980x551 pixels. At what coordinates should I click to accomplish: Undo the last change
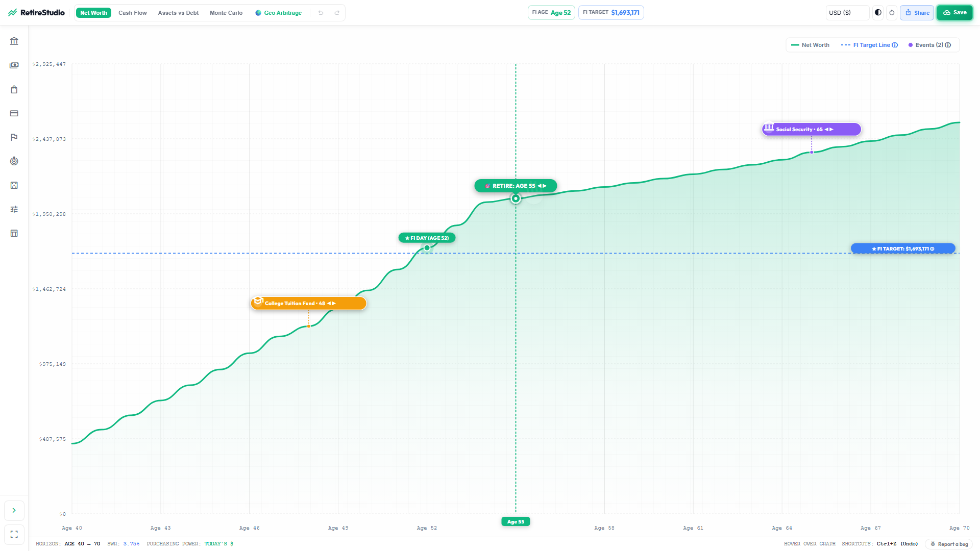[321, 13]
